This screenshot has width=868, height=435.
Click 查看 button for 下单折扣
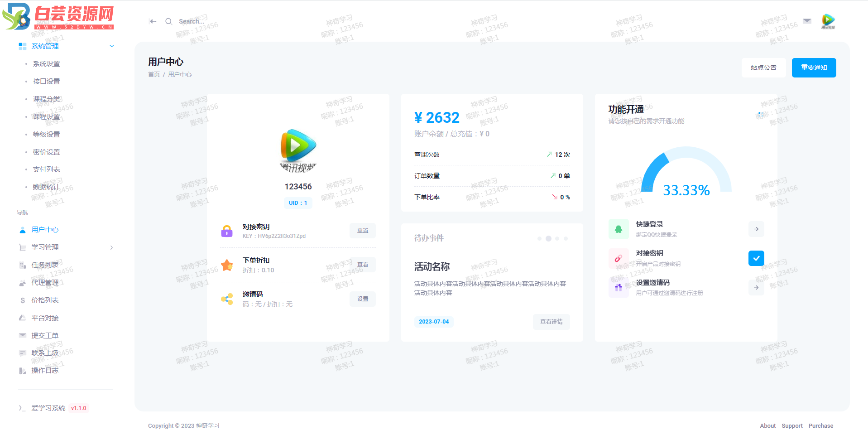(x=363, y=265)
